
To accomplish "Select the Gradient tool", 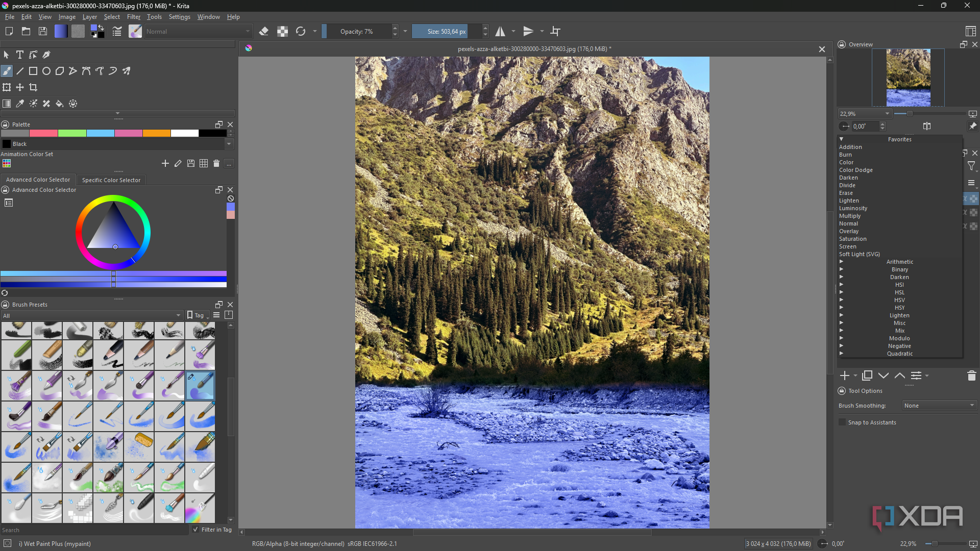I will [x=7, y=104].
